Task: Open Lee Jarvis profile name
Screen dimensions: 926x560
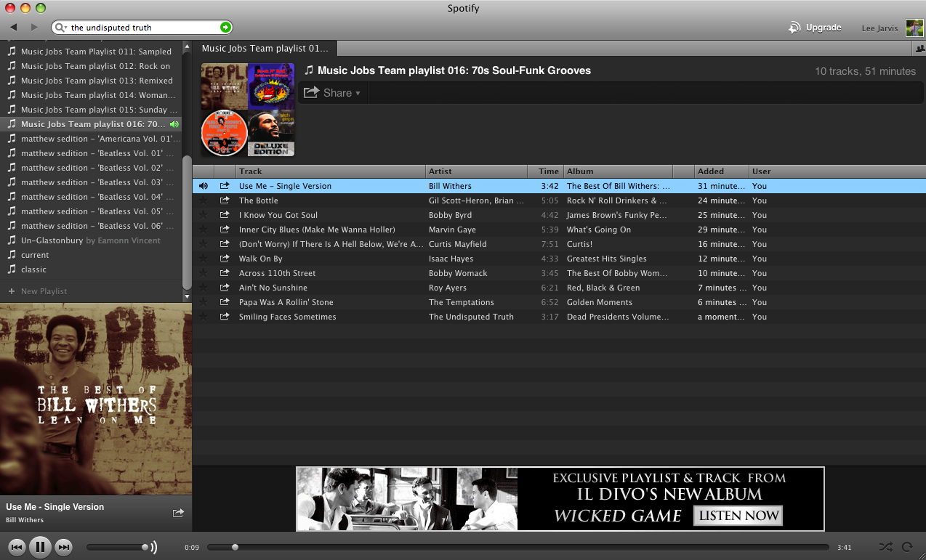Action: point(879,28)
